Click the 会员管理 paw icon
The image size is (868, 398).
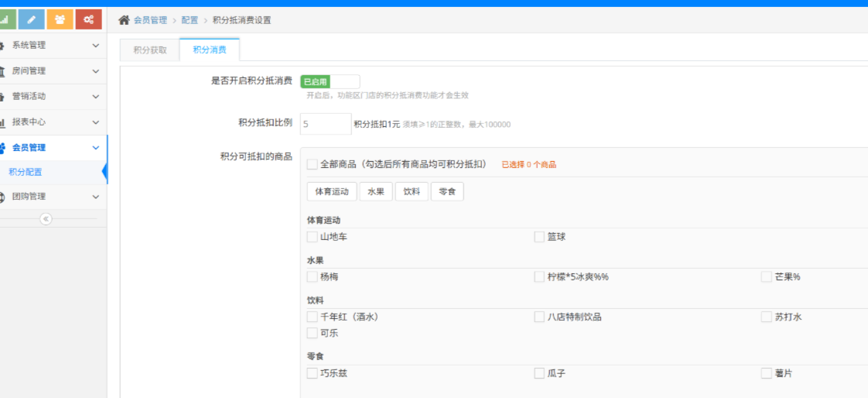[x=2, y=148]
